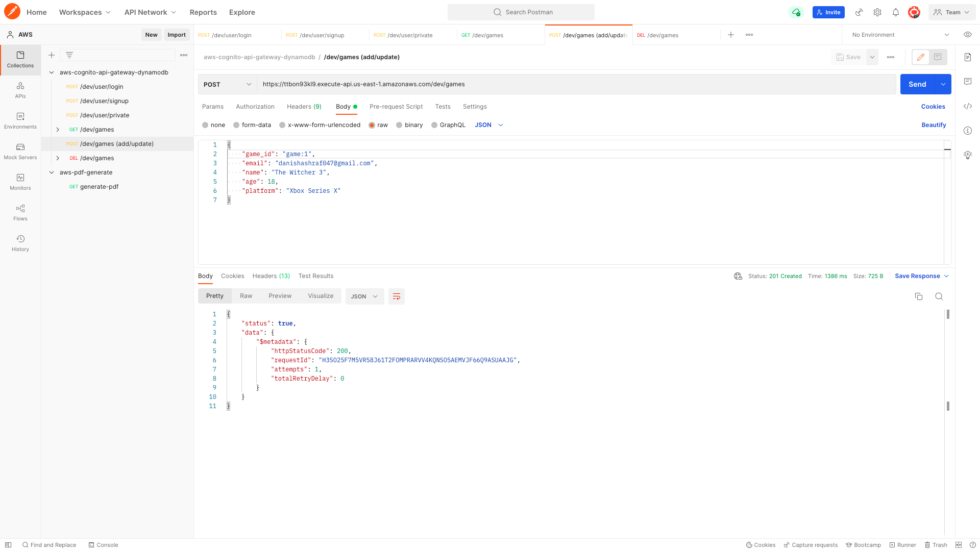
Task: Search the response using the magnifier icon
Action: coord(939,296)
